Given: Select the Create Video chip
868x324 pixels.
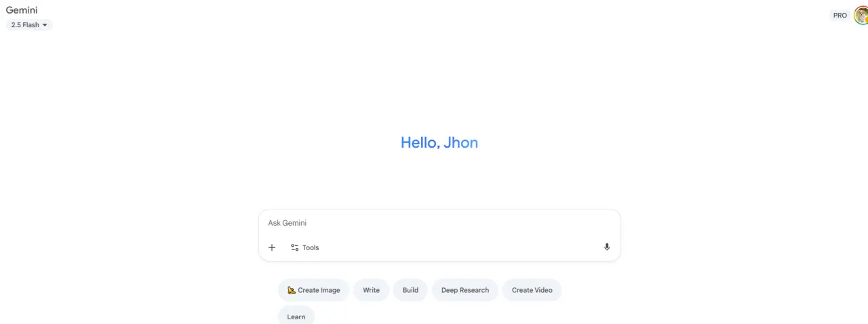Looking at the screenshot, I should pyautogui.click(x=532, y=290).
